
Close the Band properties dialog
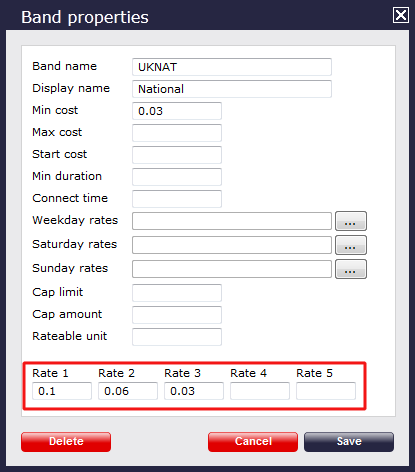[x=400, y=15]
